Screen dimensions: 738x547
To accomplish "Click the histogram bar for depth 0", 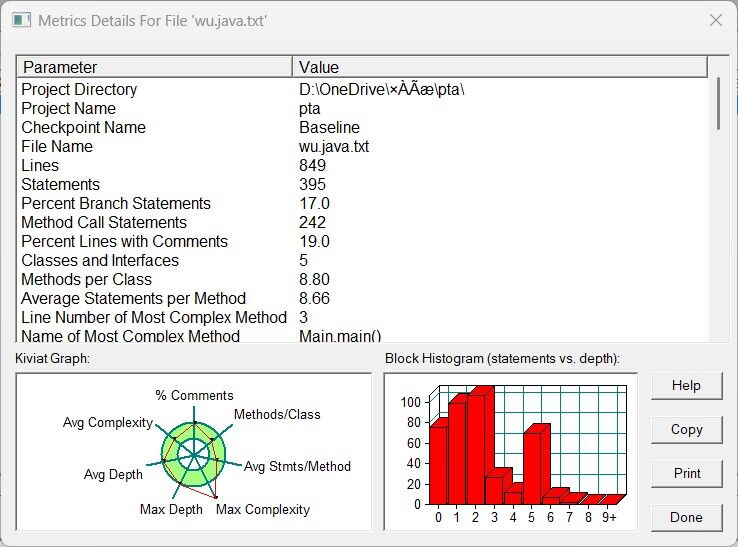I will 438,465.
